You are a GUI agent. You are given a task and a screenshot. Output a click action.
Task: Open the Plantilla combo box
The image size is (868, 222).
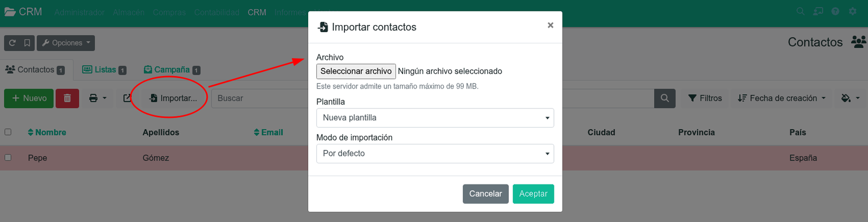(x=435, y=118)
